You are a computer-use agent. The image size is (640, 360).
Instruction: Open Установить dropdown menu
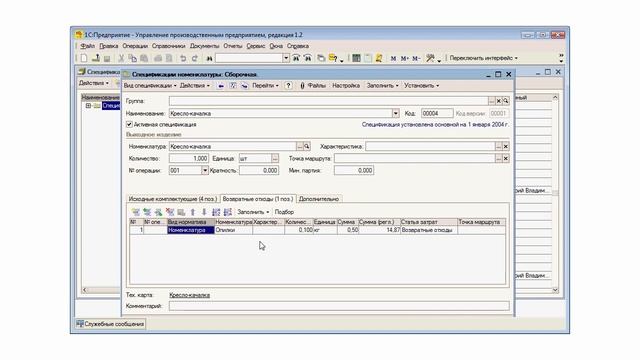pos(422,86)
